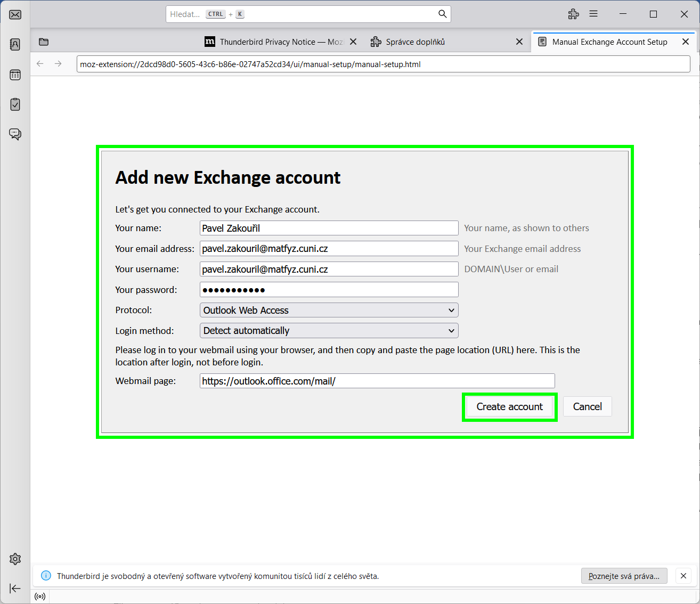Open the Protocol dropdown
This screenshot has width=700, height=604.
tap(329, 310)
